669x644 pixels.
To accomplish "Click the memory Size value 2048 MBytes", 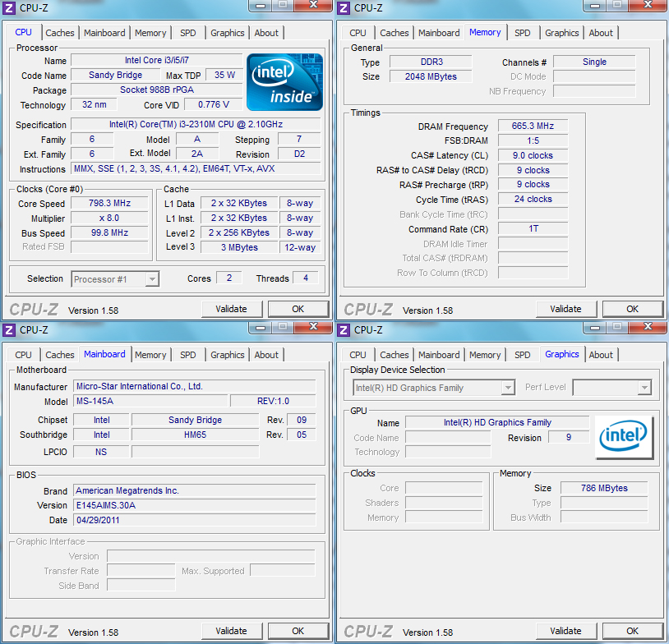I will click(431, 76).
